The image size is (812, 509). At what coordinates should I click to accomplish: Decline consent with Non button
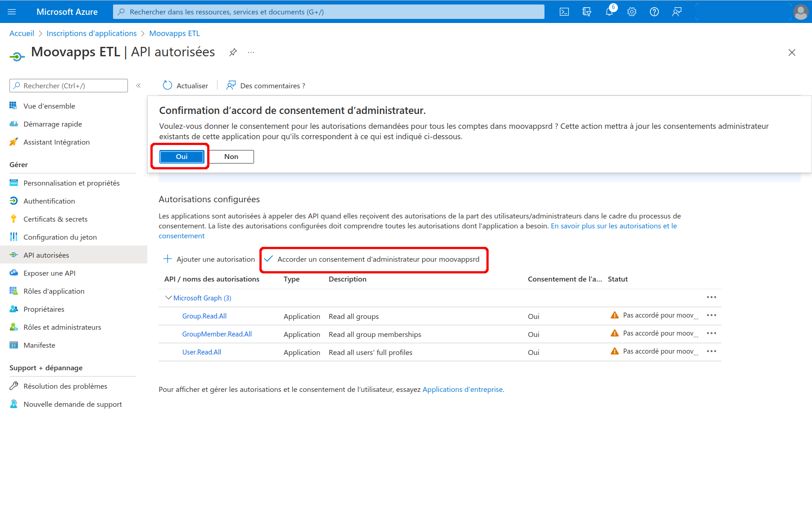[231, 156]
